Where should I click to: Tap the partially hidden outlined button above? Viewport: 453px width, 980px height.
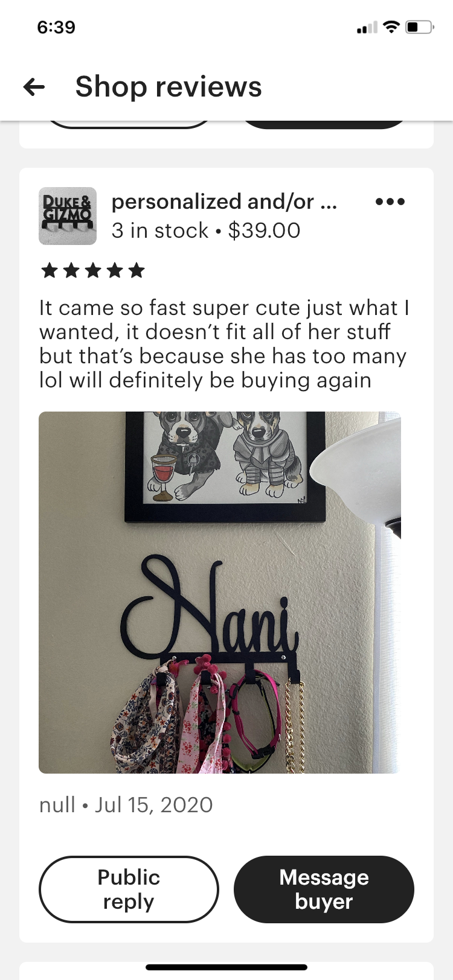[130, 124]
